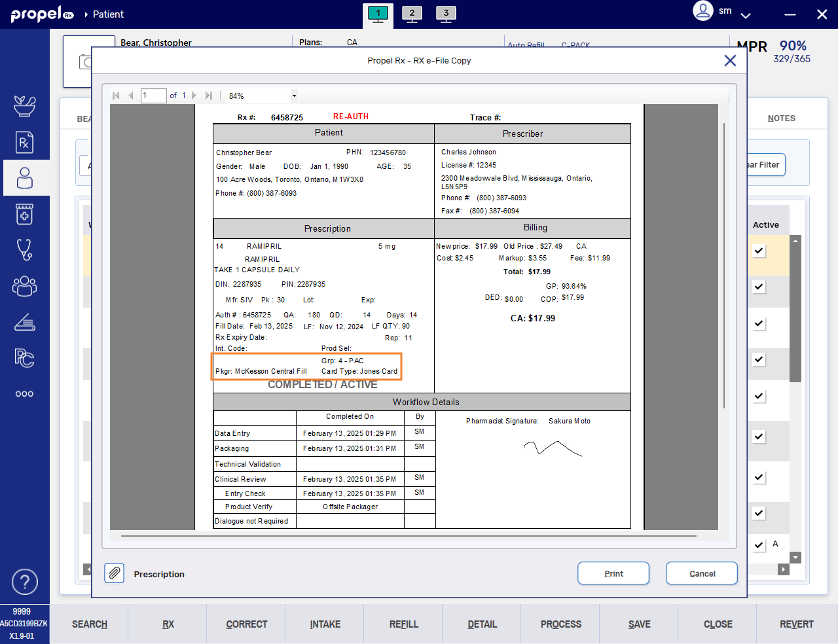Screen dimensions: 838x644
Task: Go to last page of report
Action: [x=209, y=96]
